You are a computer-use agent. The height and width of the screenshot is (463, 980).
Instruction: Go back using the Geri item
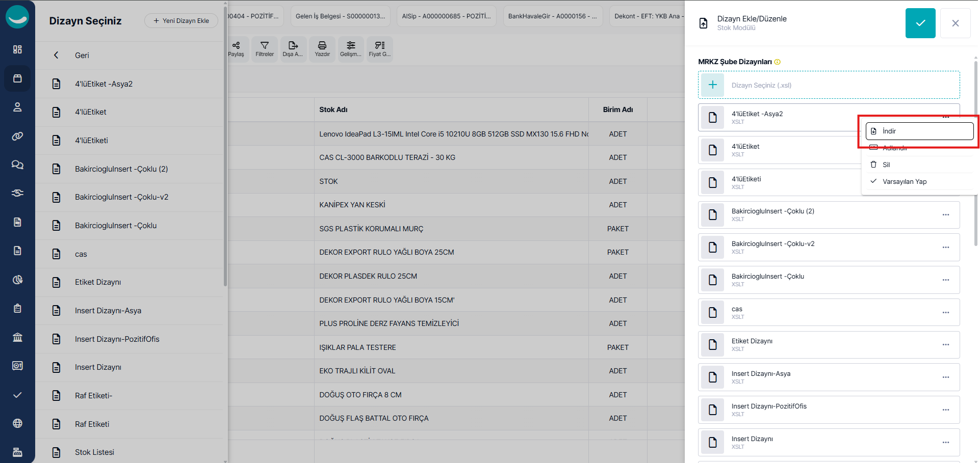82,56
